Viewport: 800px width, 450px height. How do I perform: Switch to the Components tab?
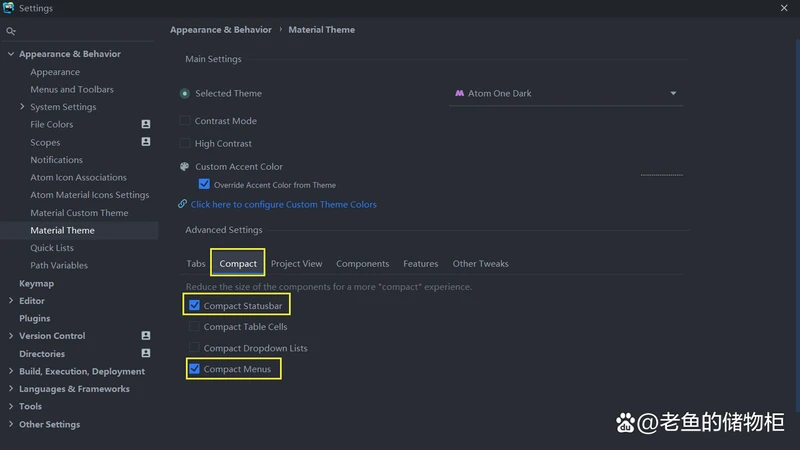point(362,264)
